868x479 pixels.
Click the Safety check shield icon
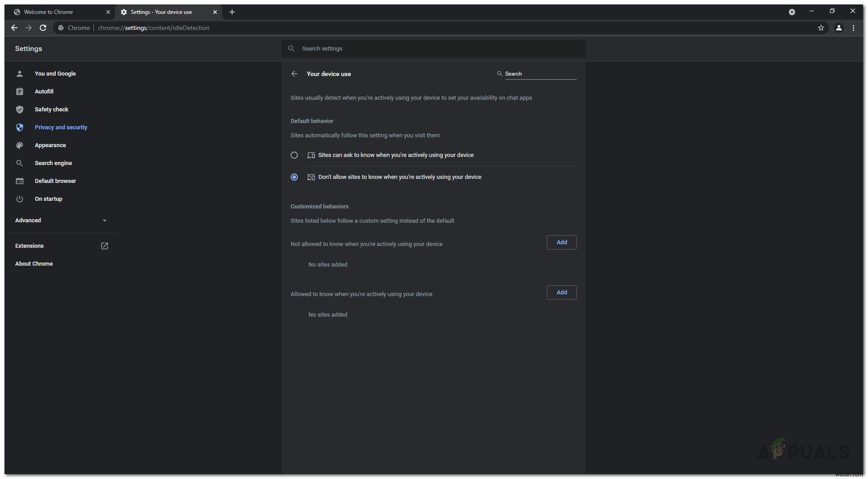[20, 109]
